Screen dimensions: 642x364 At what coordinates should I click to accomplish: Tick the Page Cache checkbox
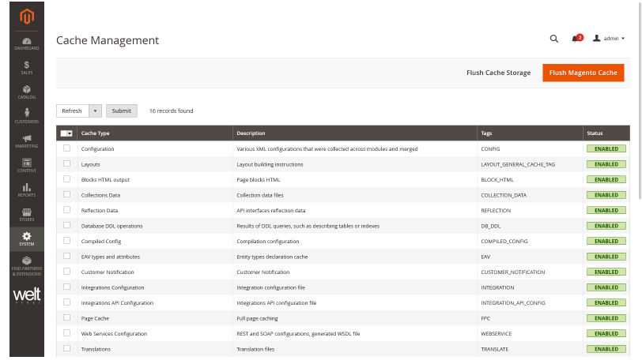click(x=66, y=317)
